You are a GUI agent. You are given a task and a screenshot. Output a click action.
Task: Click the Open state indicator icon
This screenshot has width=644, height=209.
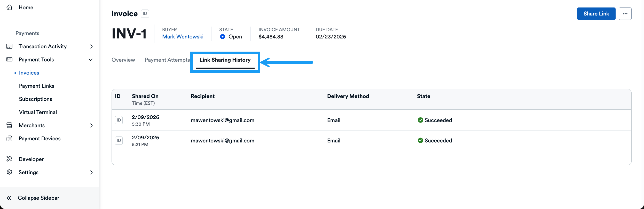coord(223,37)
